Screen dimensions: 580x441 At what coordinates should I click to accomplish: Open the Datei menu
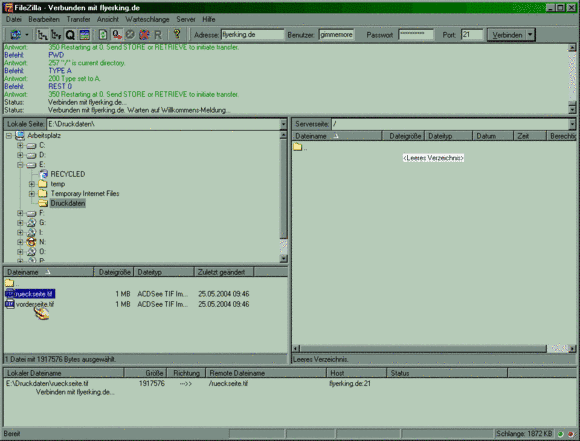(14, 19)
